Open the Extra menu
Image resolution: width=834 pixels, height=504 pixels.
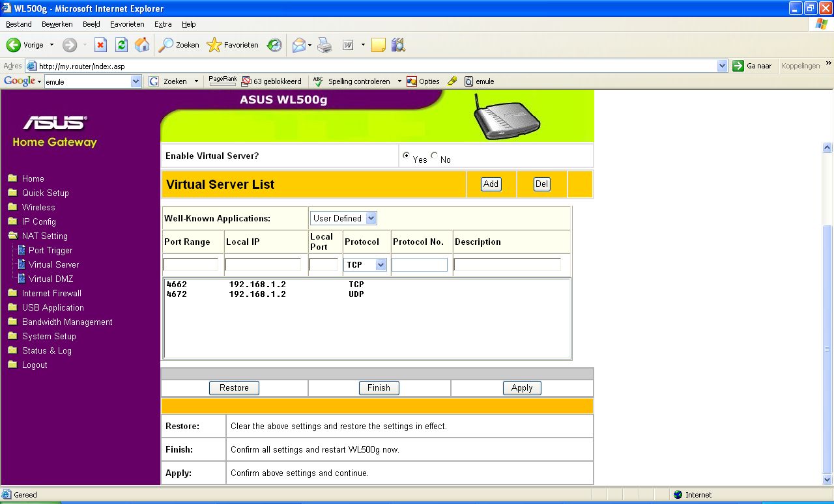163,24
